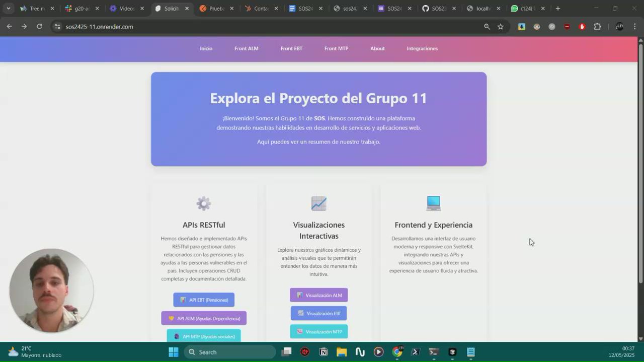The height and width of the screenshot is (362, 644).
Task: Open the About page
Action: pyautogui.click(x=377, y=48)
